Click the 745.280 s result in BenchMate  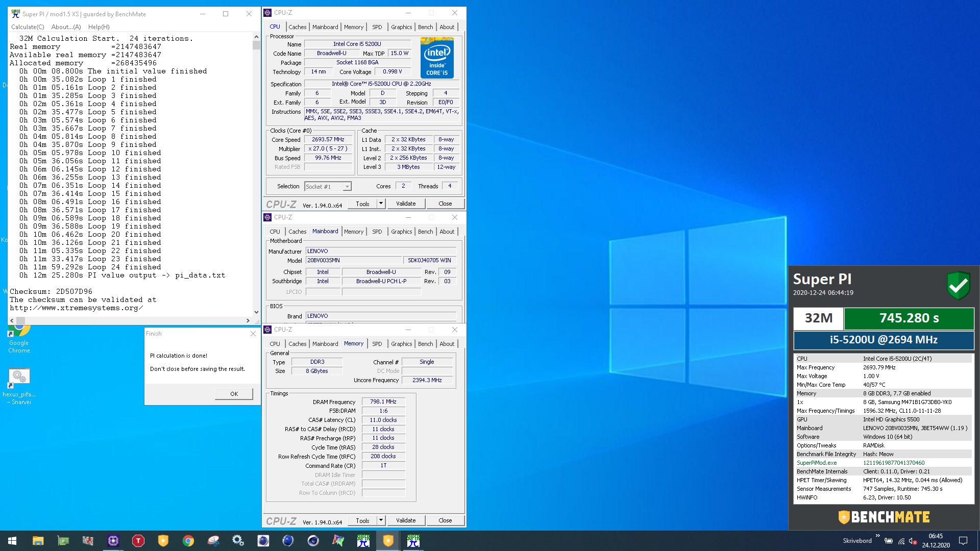coord(909,318)
